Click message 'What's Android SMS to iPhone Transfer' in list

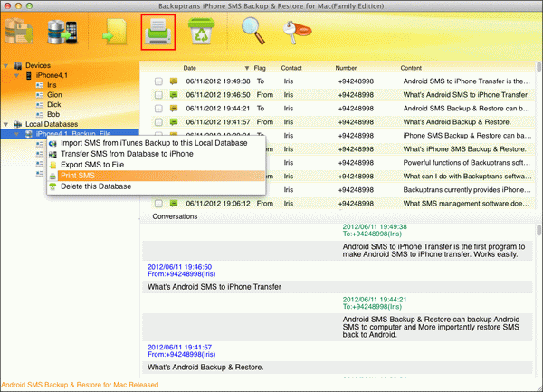pos(465,95)
